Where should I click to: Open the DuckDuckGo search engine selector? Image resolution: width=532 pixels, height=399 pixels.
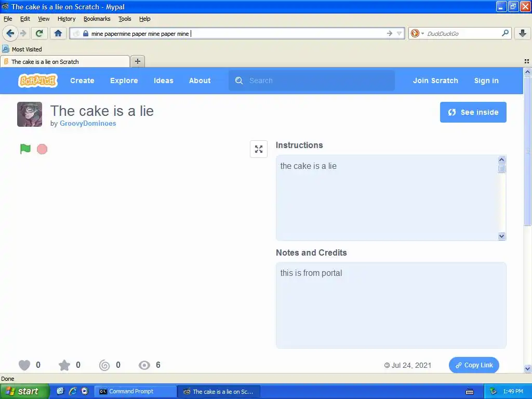coord(417,33)
